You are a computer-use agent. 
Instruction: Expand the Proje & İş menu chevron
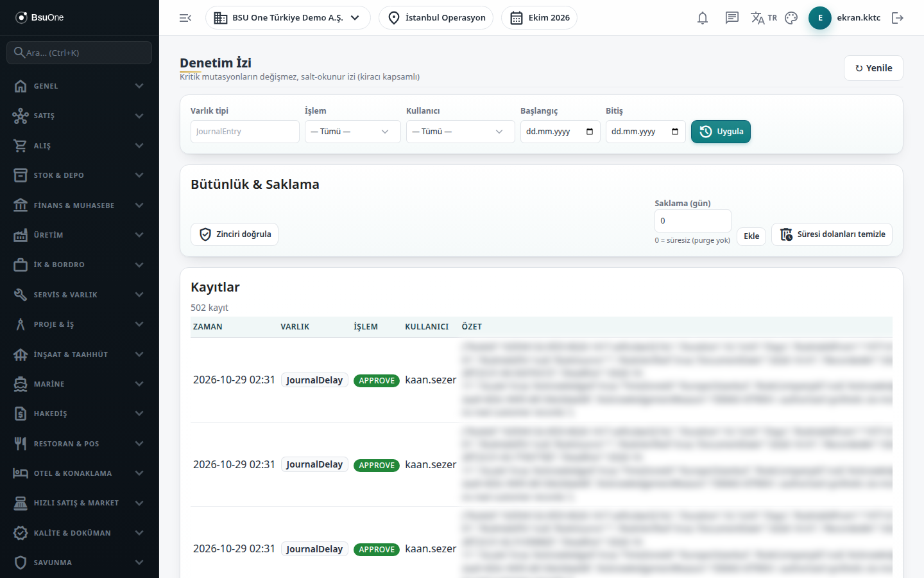(139, 324)
